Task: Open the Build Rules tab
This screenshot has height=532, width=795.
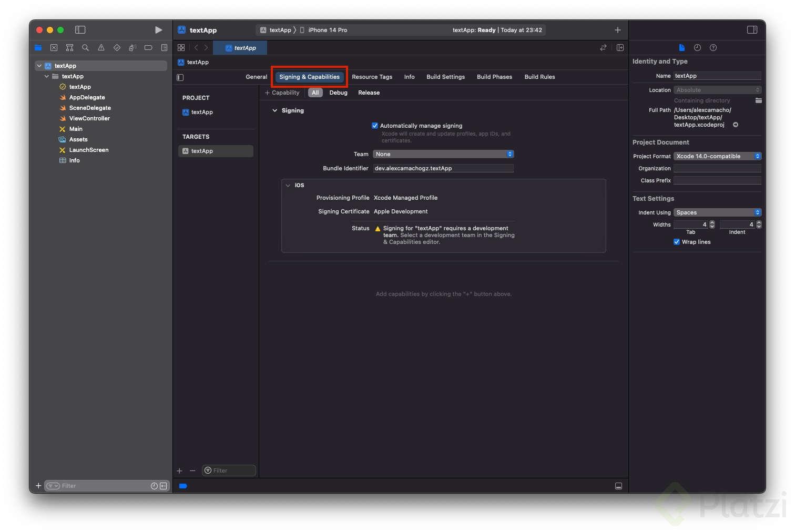Action: coord(540,77)
